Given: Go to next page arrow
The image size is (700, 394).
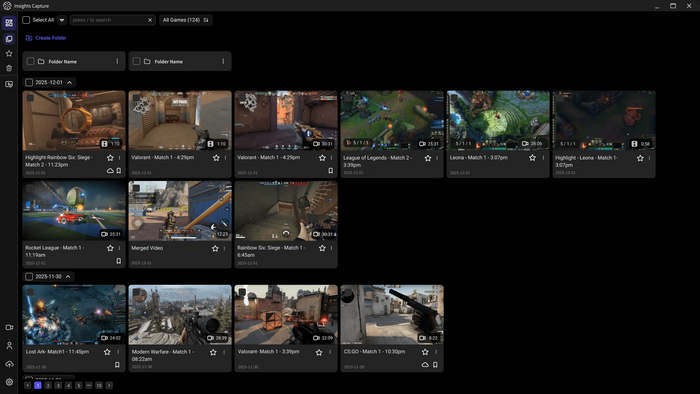Looking at the screenshot, I should click(109, 385).
